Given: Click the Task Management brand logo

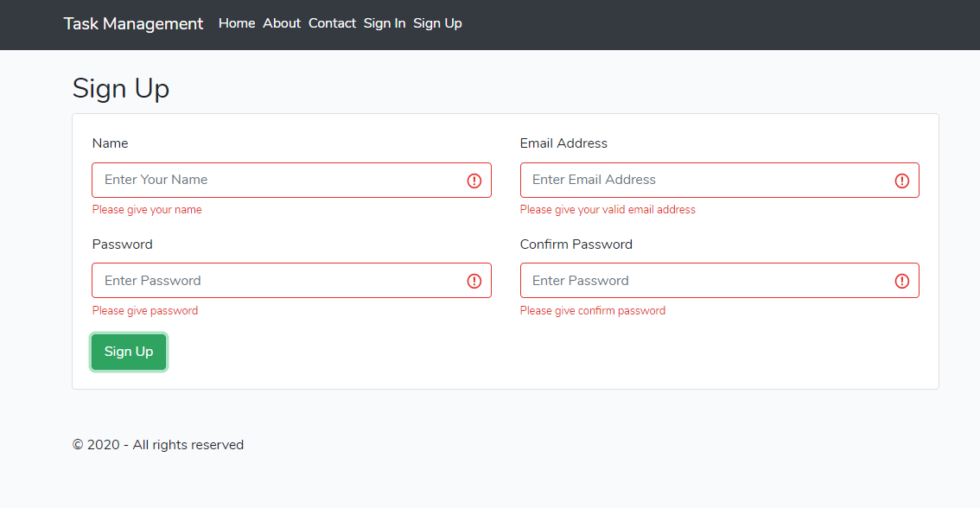Looking at the screenshot, I should tap(133, 23).
